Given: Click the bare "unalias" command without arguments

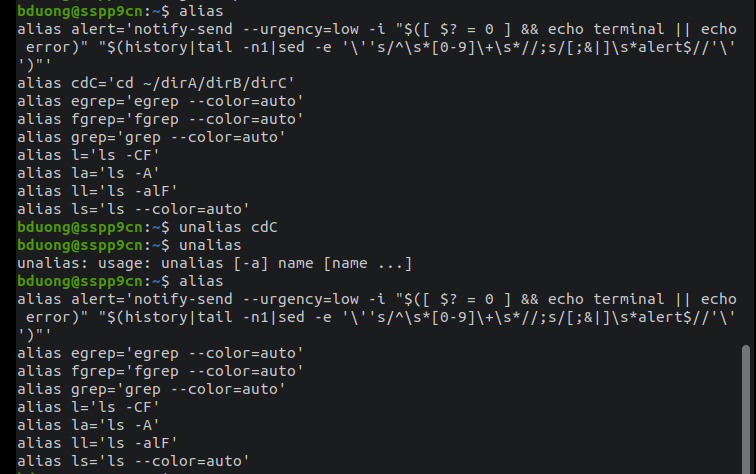Looking at the screenshot, I should 209,245.
